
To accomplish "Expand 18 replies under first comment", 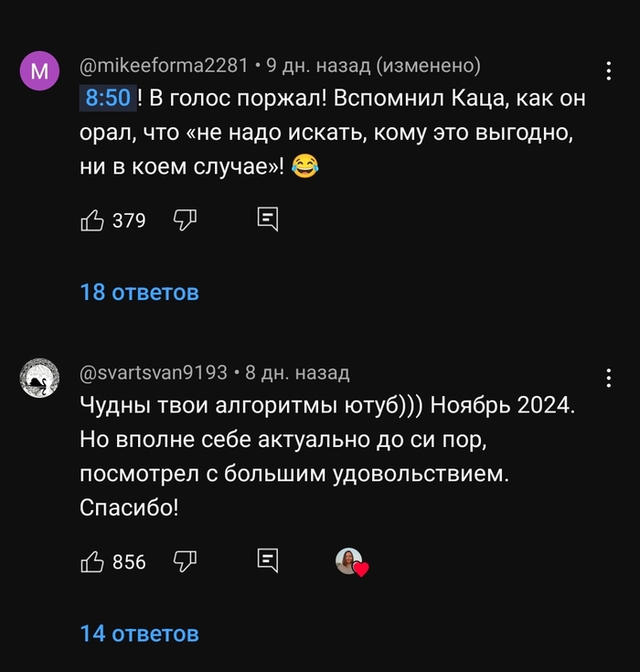I will coord(139,293).
